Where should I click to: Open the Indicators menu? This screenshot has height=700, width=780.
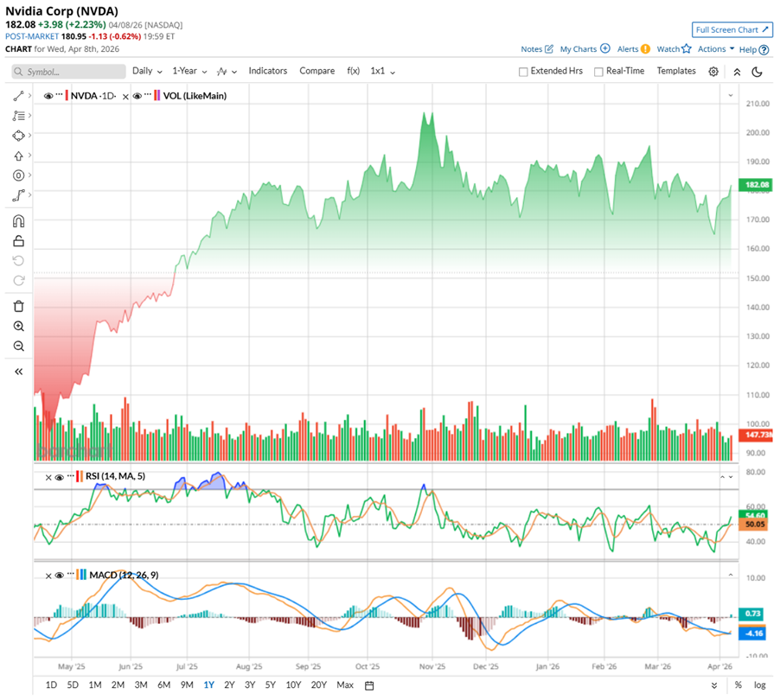coord(267,71)
